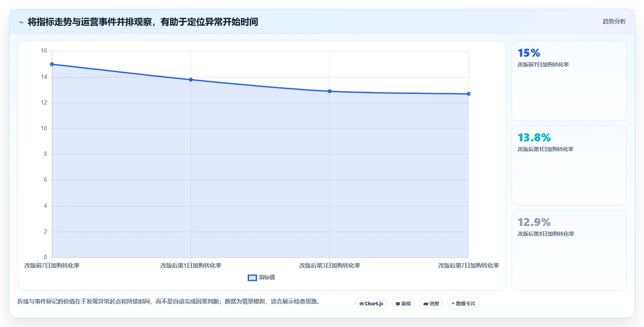Click the y-axis value 2
The height and width of the screenshot is (327, 644).
click(45, 232)
